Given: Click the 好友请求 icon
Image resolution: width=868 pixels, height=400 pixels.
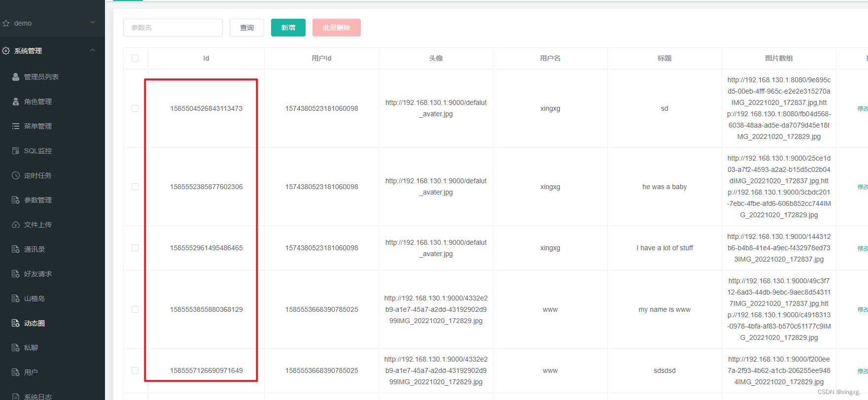Looking at the screenshot, I should (x=16, y=274).
